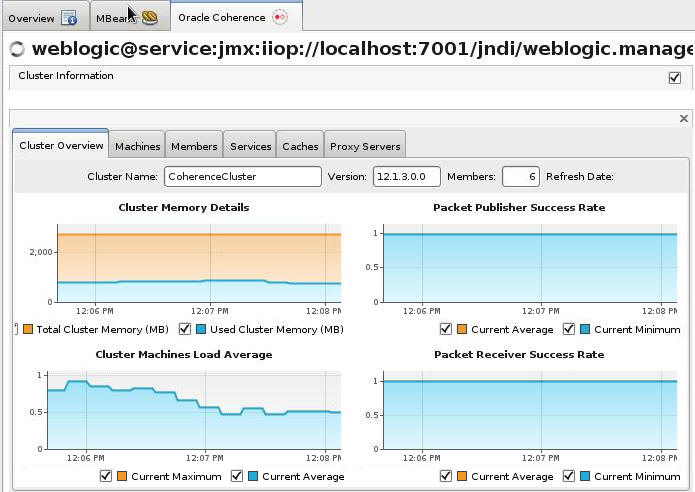Toggle Receiver Current Minimum checkbox
Screen dimensions: 695x492
pos(569,476)
